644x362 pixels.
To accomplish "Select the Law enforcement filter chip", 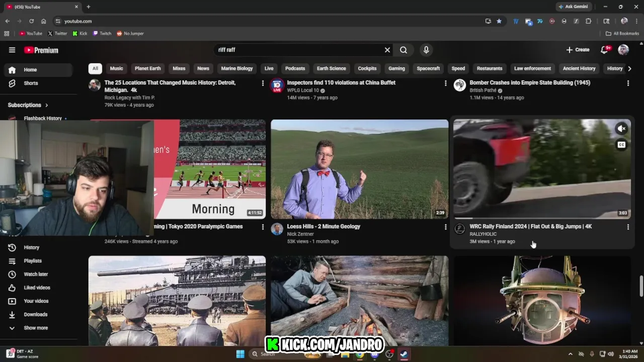I will [x=532, y=68].
